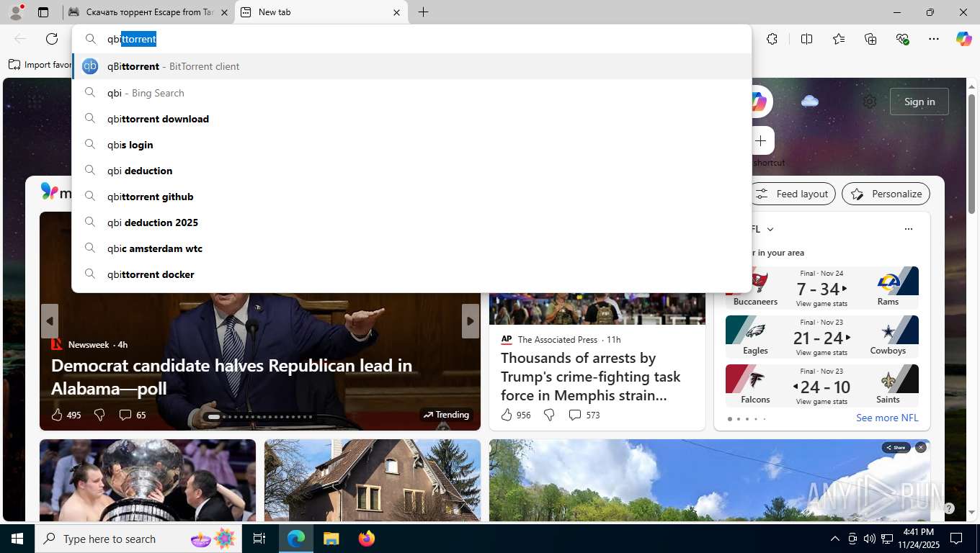Open the tab actions menu icon
This screenshot has height=553, width=980.
coord(43,12)
